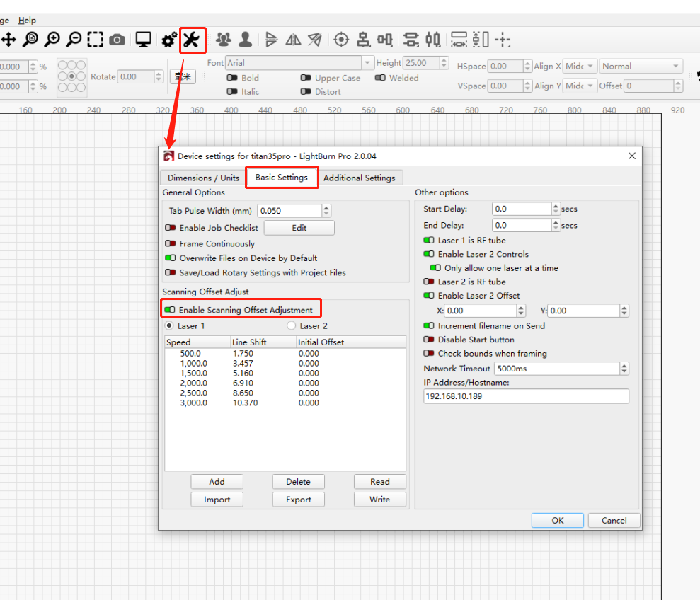The image size is (700, 600).
Task: Click End Delay spinner arrows
Action: pos(556,226)
